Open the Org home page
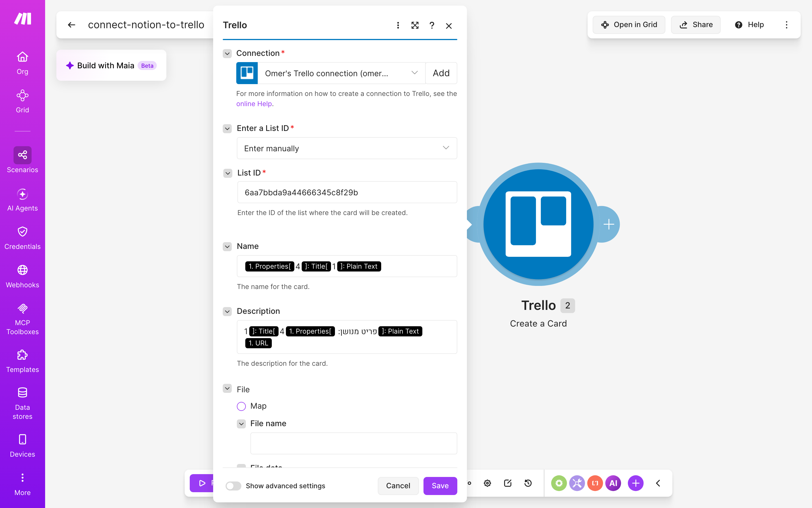 coord(23,63)
